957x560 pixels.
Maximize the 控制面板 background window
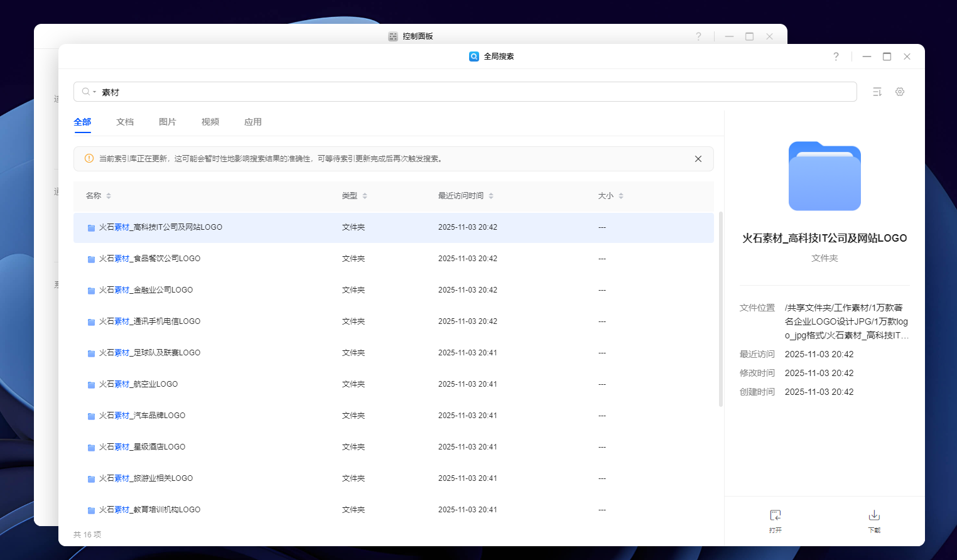pyautogui.click(x=749, y=36)
